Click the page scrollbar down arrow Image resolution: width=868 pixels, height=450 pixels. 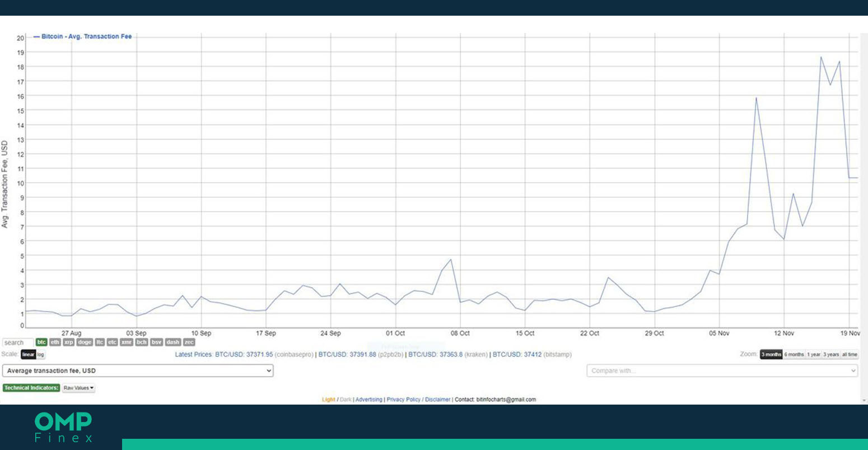click(x=863, y=400)
